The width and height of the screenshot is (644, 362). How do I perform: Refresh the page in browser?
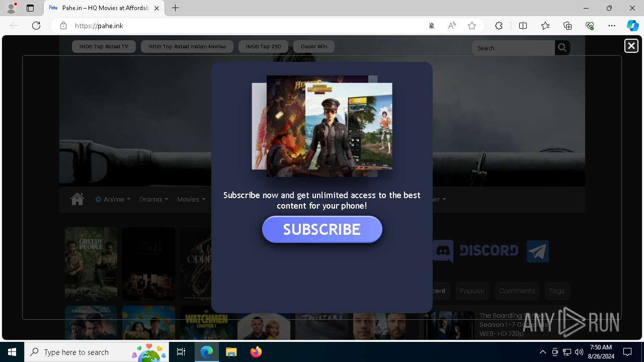pos(36,26)
